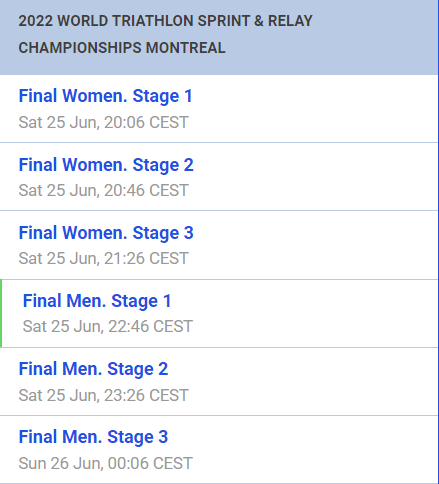Open the Final Women. Stage 3 link
Image resolution: width=439 pixels, height=484 pixels.
click(x=106, y=233)
